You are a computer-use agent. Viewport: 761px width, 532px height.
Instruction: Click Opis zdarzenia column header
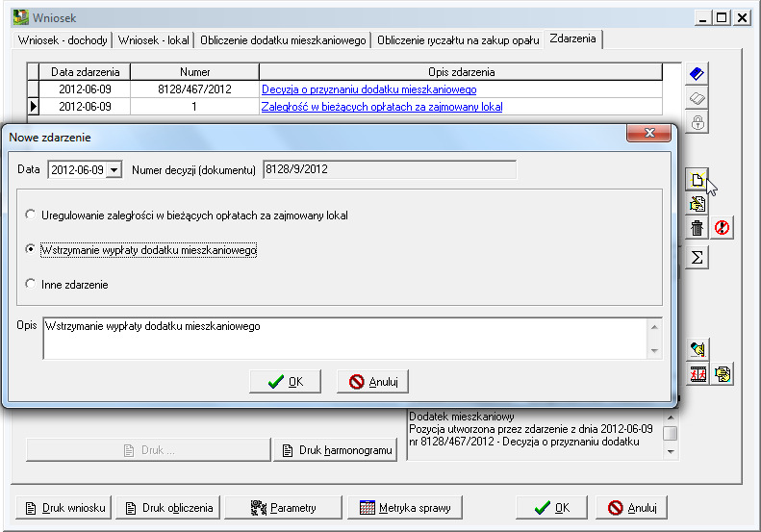point(461,72)
